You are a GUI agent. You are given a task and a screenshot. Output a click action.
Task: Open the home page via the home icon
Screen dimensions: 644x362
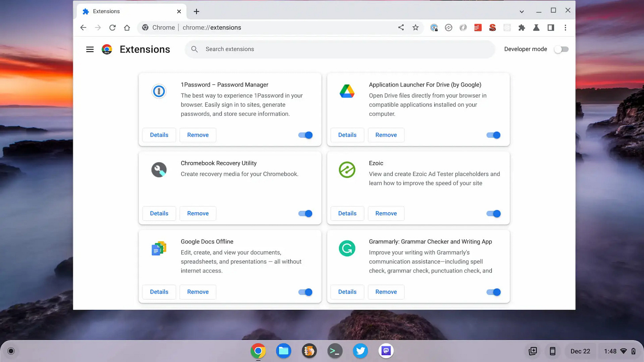127,27
